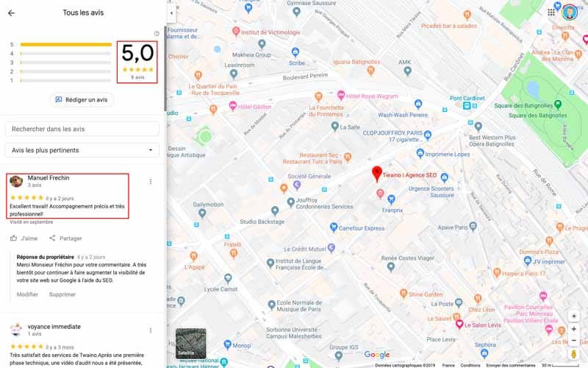This screenshot has height=368, width=588.
Task: Click Modifier under the owner reply
Action: click(x=27, y=294)
